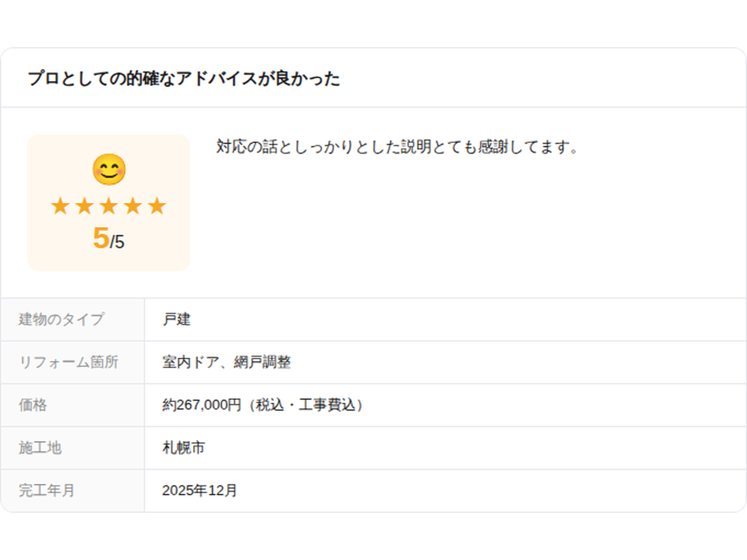Click the small '/5' score denominator
The image size is (747, 560).
[x=118, y=242]
